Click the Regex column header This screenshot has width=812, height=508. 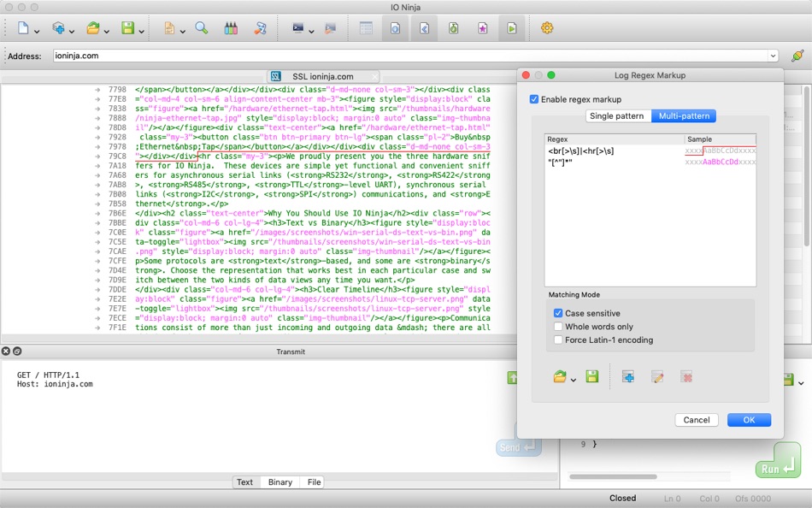pos(615,139)
